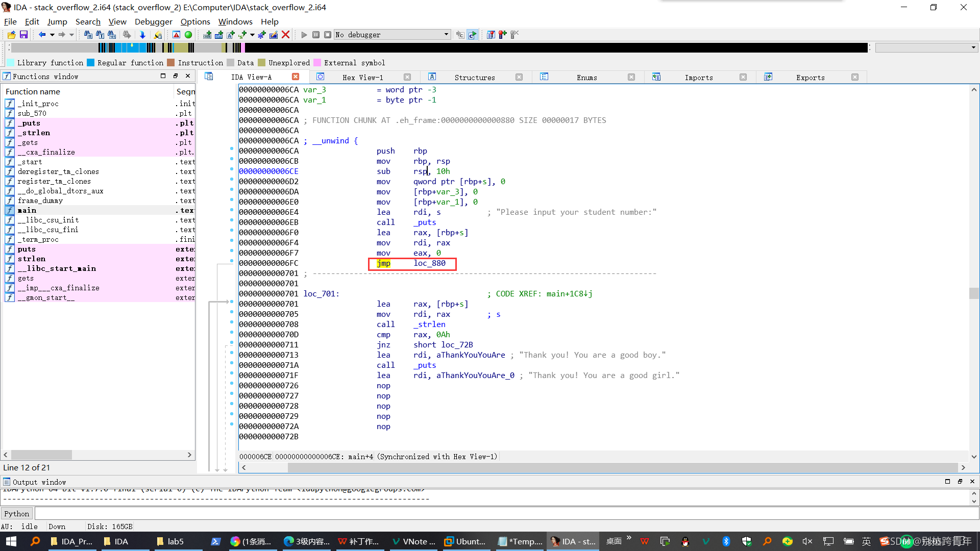Close the Structures tab
Screen dimensions: 980x551
click(519, 77)
